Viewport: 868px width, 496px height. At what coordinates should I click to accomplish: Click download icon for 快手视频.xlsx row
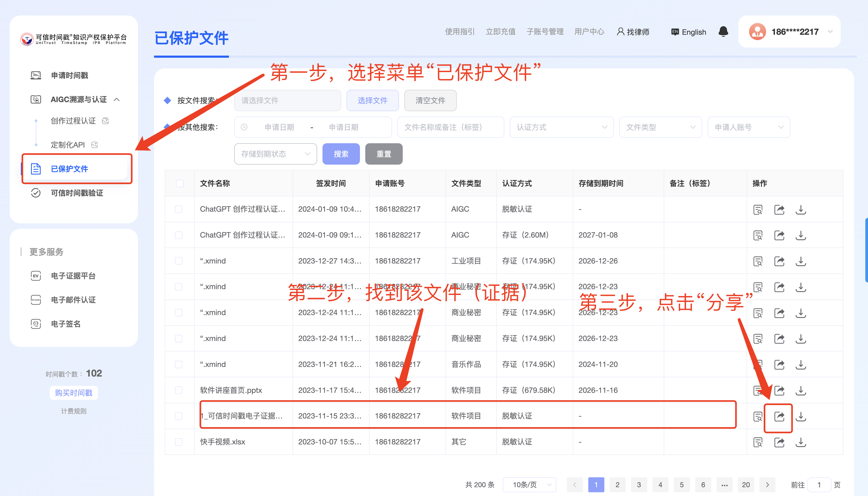click(x=801, y=442)
